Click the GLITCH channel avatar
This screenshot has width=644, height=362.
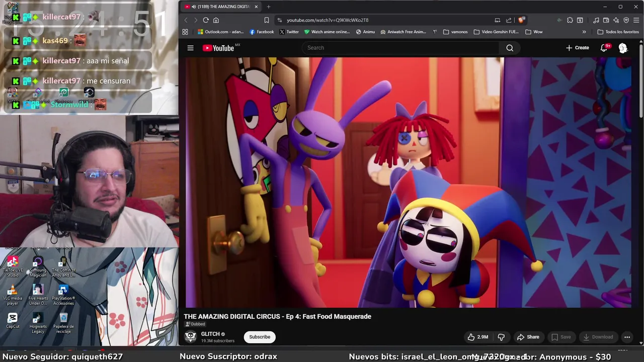(x=190, y=337)
